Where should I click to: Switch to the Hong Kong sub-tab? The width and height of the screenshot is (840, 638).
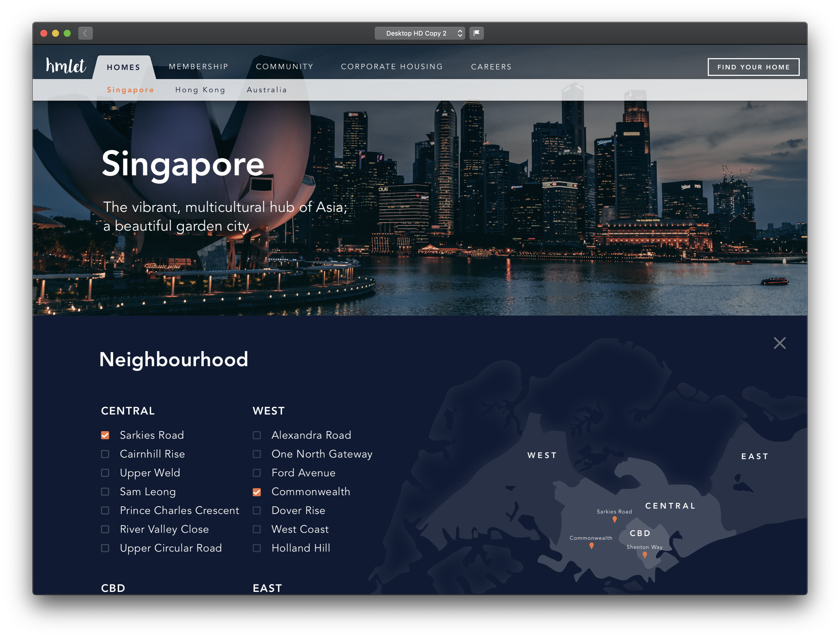tap(200, 90)
